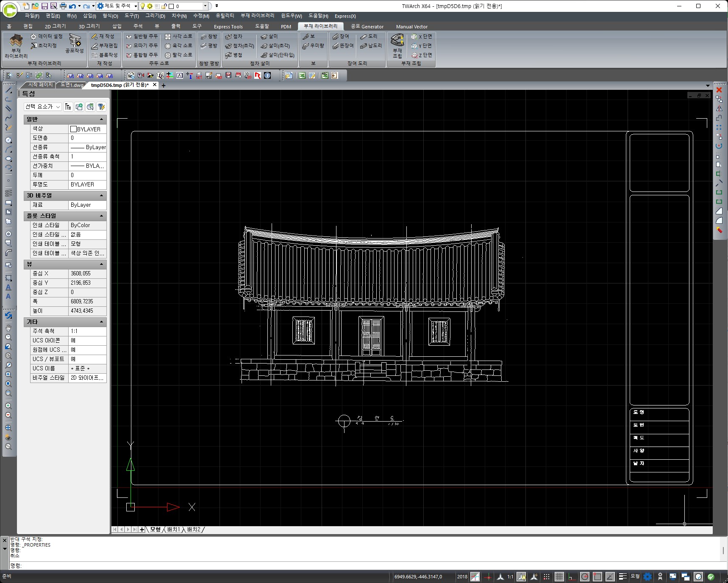The image size is (728, 583).
Task: Open the 도구(T) menu
Action: click(131, 16)
